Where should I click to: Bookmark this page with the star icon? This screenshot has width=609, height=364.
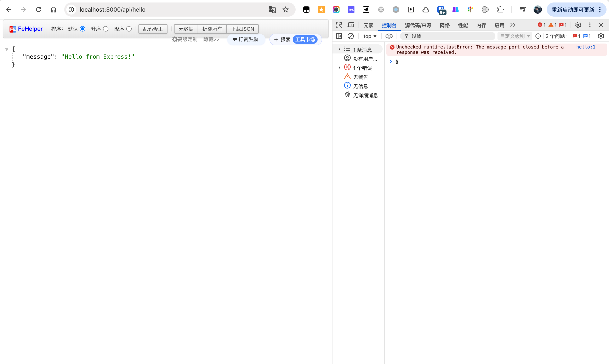pyautogui.click(x=285, y=10)
